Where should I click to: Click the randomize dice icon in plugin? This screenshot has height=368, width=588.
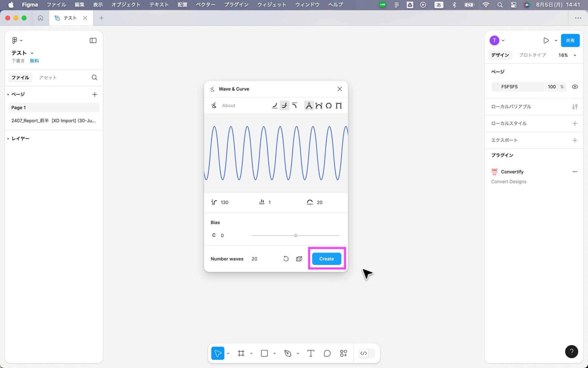(299, 259)
